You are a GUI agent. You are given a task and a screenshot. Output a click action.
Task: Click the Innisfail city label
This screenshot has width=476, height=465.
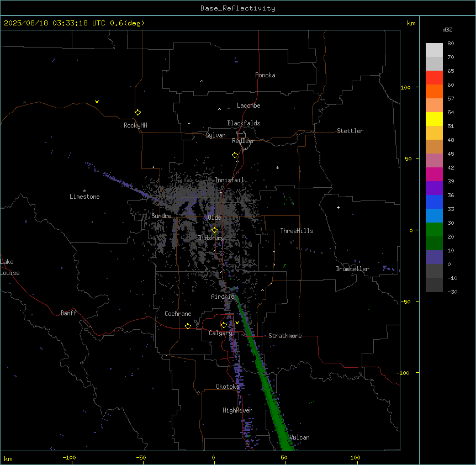(x=230, y=180)
